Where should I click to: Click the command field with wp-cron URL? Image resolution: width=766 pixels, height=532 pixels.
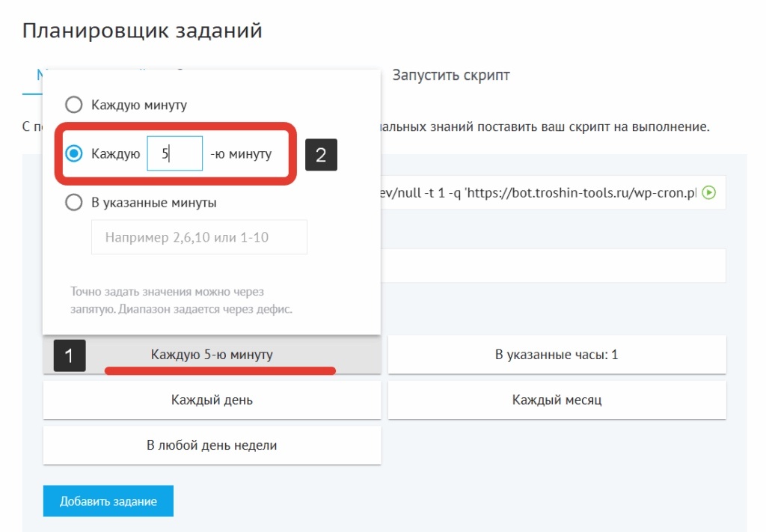(x=553, y=192)
